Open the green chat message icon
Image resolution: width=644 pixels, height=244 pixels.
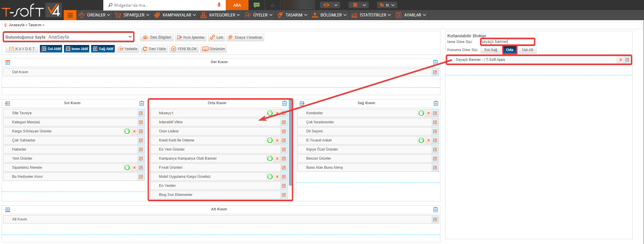pyautogui.click(x=257, y=5)
